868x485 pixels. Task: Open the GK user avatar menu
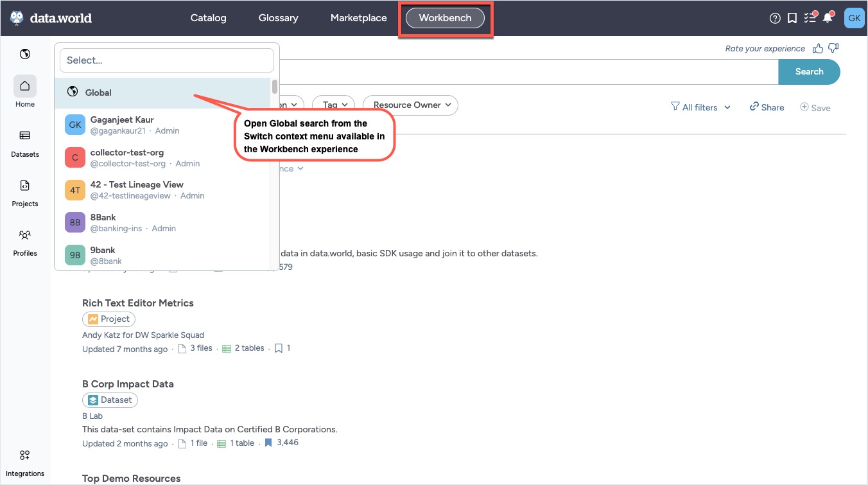[x=854, y=18]
